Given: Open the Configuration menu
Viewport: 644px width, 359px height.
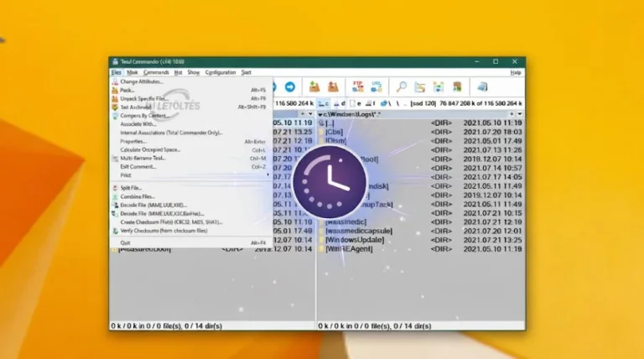Looking at the screenshot, I should pyautogui.click(x=221, y=72).
